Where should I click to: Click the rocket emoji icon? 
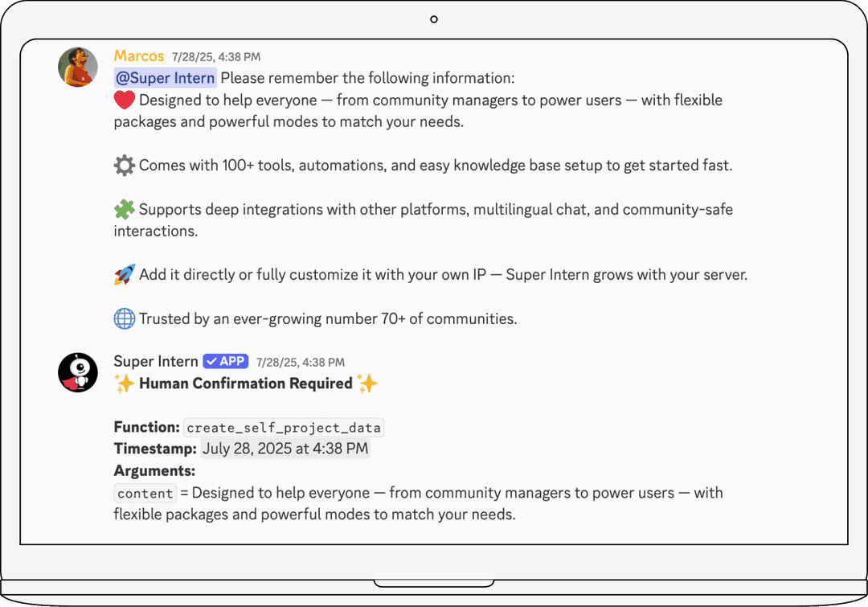pos(123,274)
